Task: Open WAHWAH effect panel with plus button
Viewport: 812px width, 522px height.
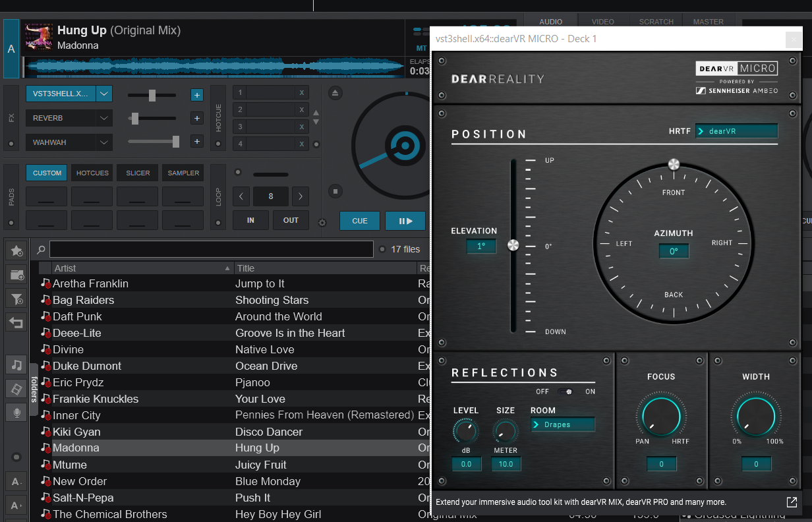Action: point(196,141)
